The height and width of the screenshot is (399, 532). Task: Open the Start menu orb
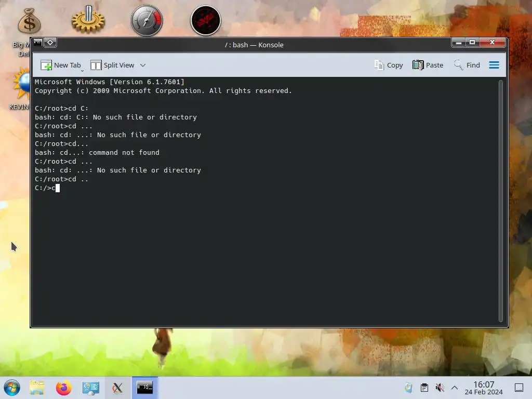[12, 388]
